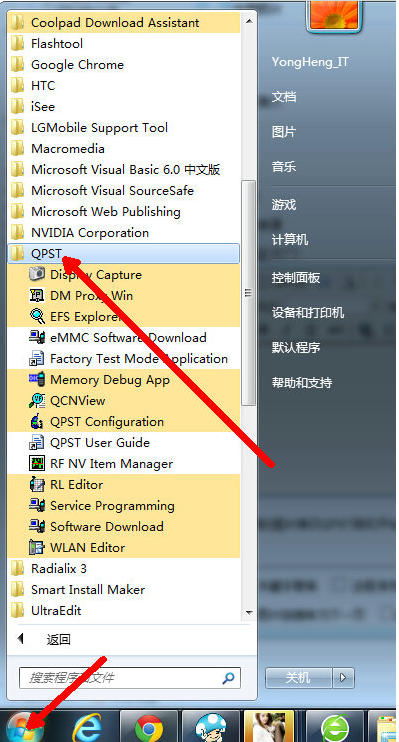The image size is (399, 742).
Task: Expand the Google Chrome folder
Action: pyautogui.click(x=124, y=64)
